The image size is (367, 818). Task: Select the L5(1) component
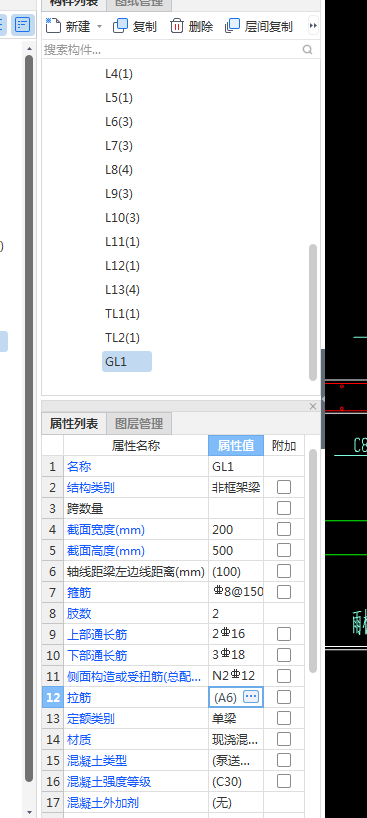coord(119,98)
